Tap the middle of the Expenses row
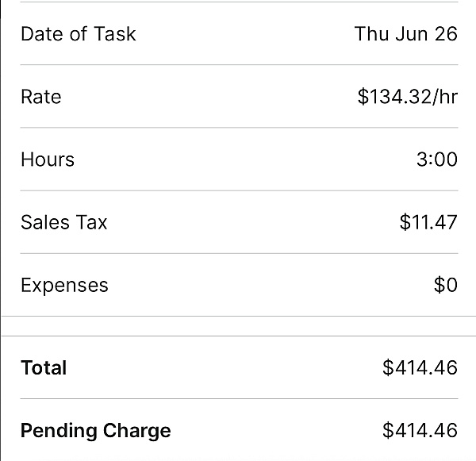 [x=238, y=285]
